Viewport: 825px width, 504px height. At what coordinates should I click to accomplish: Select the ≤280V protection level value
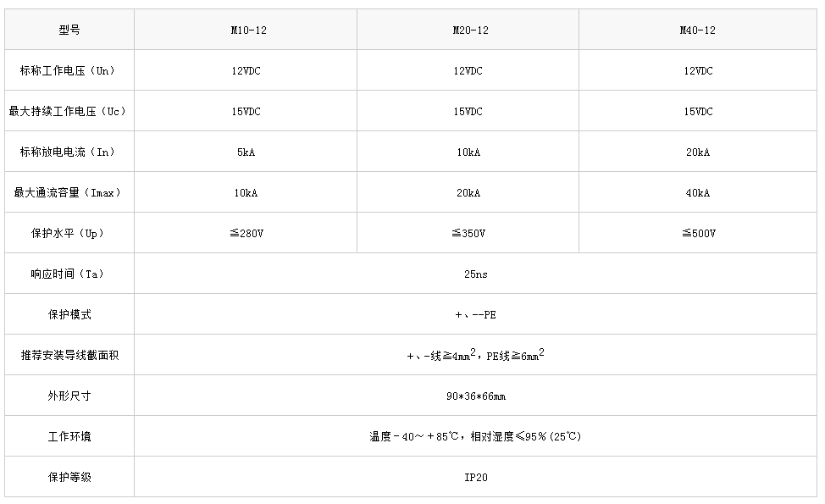(246, 234)
